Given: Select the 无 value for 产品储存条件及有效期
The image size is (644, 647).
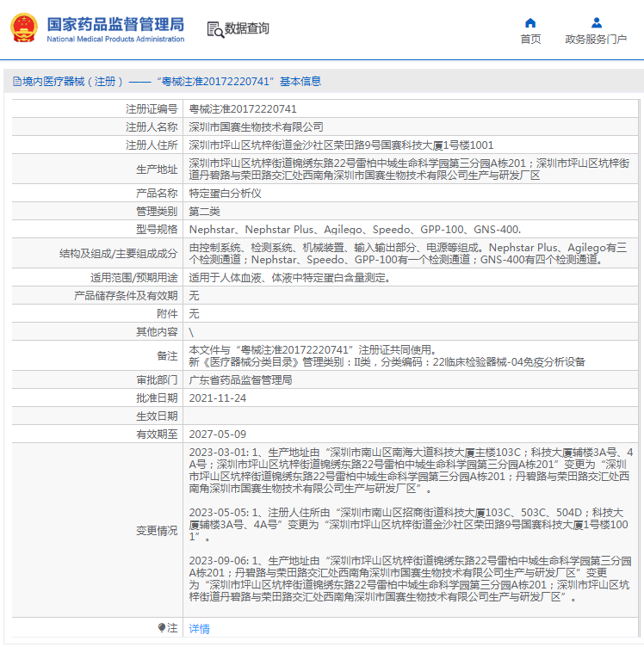Looking at the screenshot, I should pos(194,296).
